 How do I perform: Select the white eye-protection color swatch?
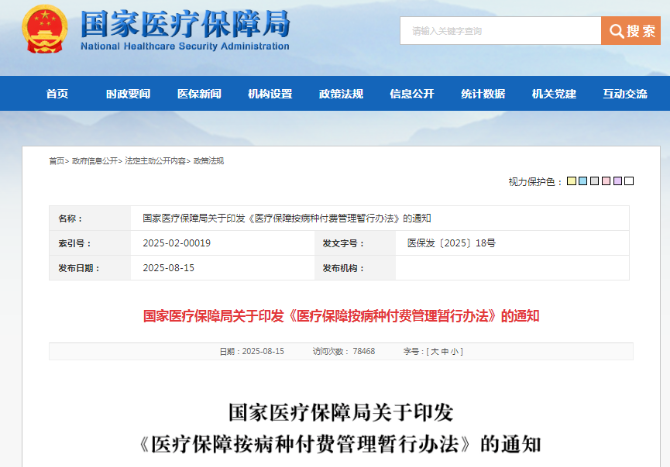pos(629,181)
